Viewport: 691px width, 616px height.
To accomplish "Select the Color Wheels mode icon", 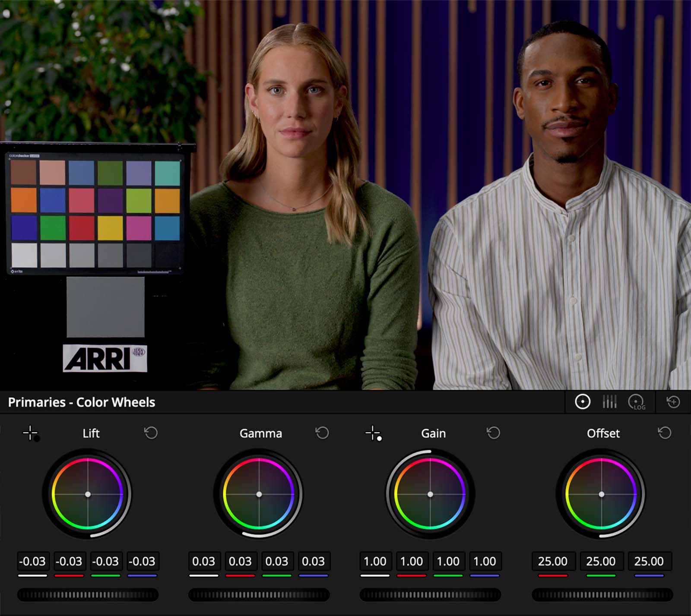I will pyautogui.click(x=582, y=402).
